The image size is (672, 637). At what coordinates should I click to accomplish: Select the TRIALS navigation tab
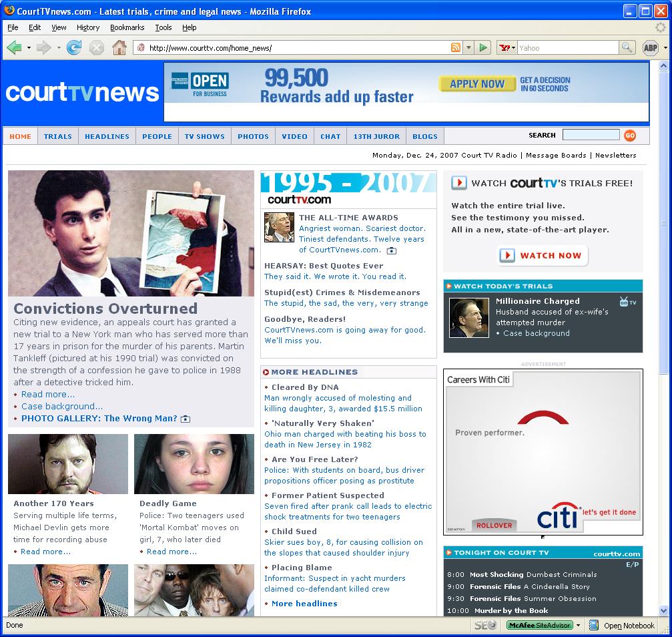point(58,136)
